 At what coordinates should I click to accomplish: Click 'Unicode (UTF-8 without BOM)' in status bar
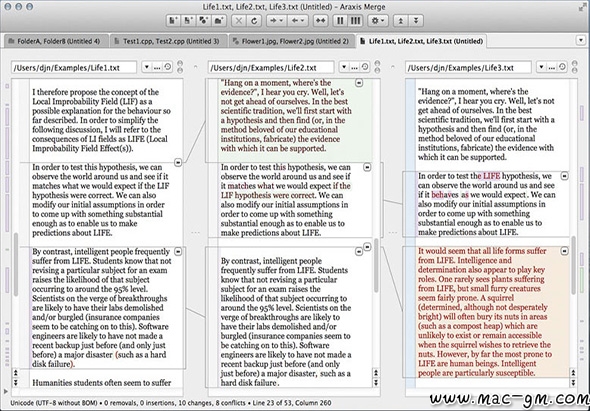click(54, 403)
